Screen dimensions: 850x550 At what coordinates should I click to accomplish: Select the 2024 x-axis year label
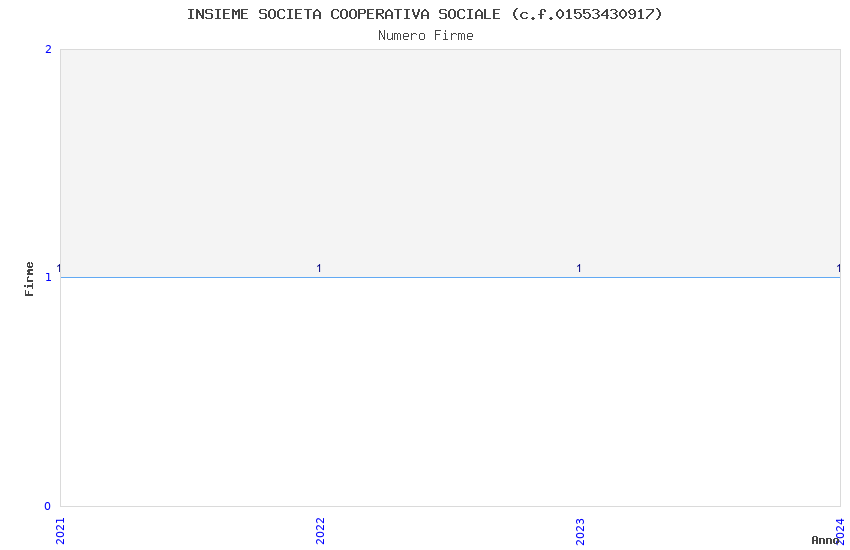tap(840, 531)
